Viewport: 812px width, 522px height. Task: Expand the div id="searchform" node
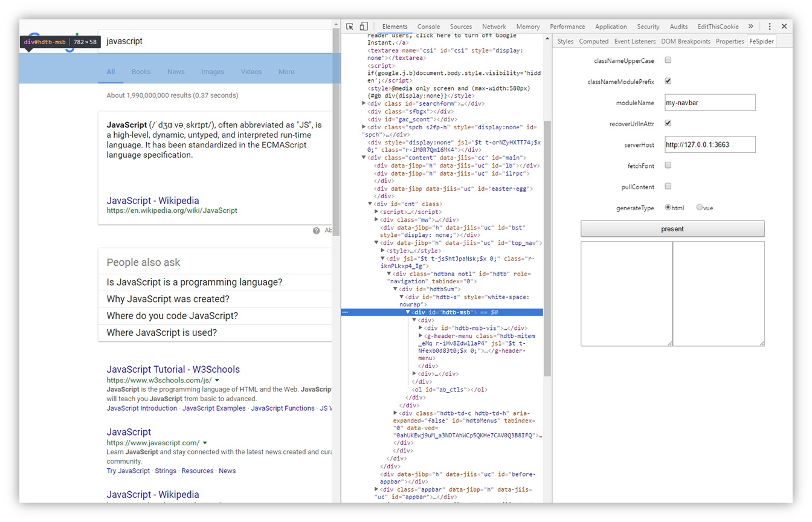pos(364,103)
